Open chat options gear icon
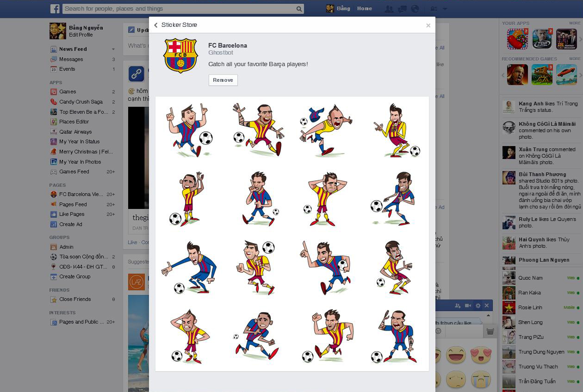This screenshot has height=392, width=583. coord(478,306)
